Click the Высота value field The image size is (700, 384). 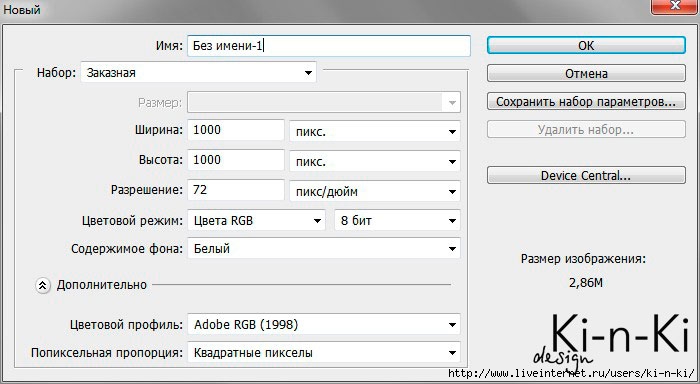coord(235,160)
